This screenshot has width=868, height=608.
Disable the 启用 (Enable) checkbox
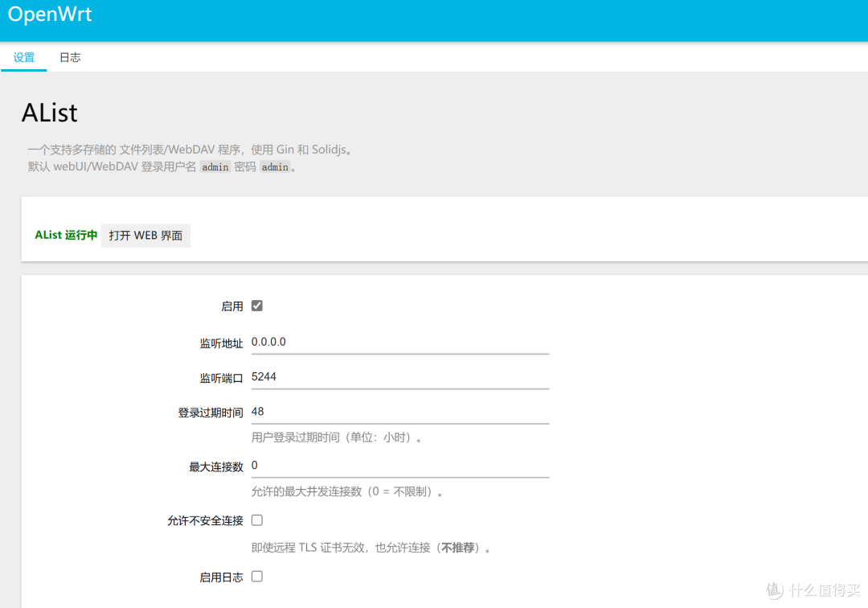(256, 306)
